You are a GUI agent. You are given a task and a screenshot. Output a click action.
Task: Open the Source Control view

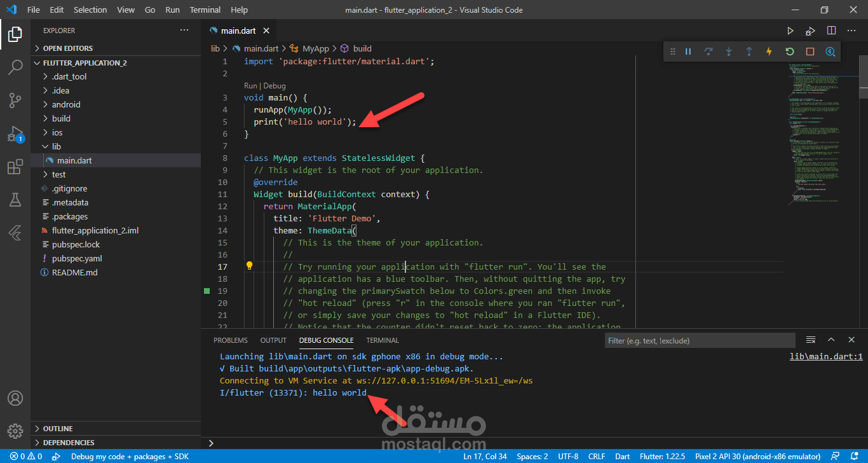click(x=15, y=100)
